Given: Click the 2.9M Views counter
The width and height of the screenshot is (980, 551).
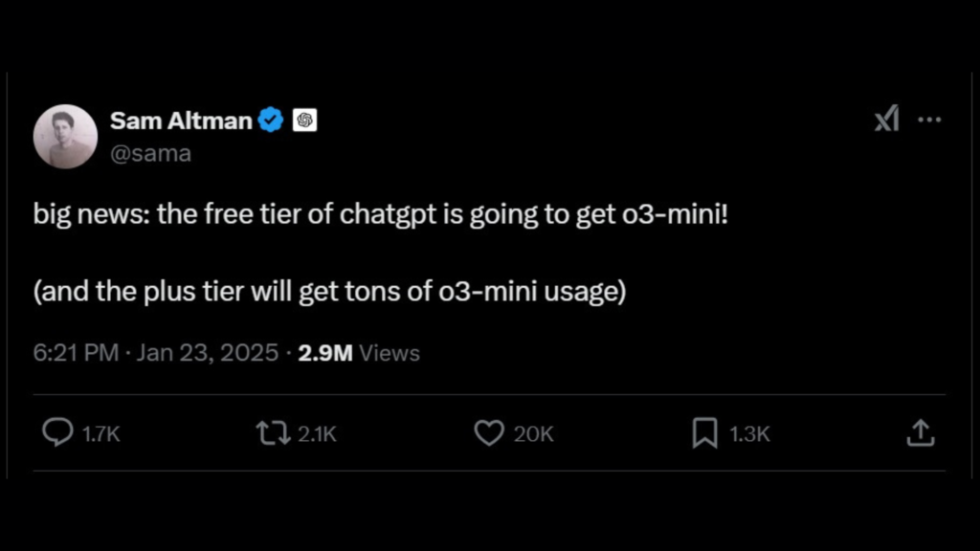Looking at the screenshot, I should click(x=359, y=353).
